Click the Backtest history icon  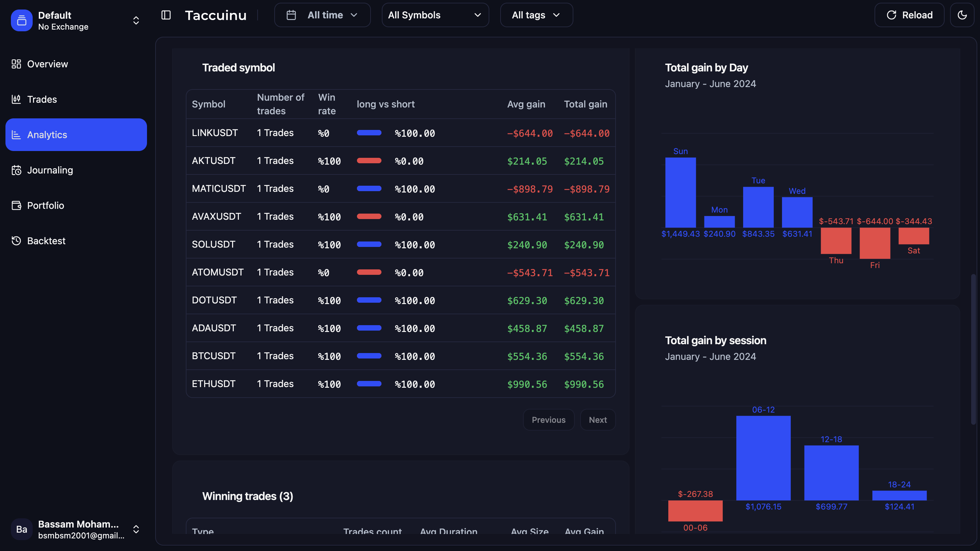16,241
